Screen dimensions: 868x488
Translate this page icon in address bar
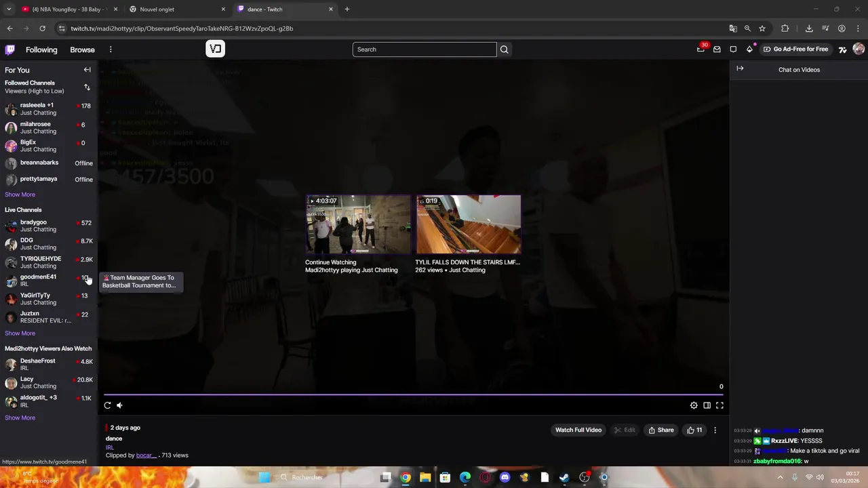[x=733, y=28]
